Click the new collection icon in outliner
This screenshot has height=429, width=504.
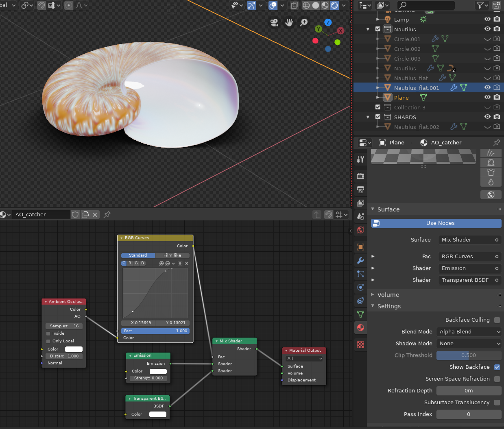point(496,5)
